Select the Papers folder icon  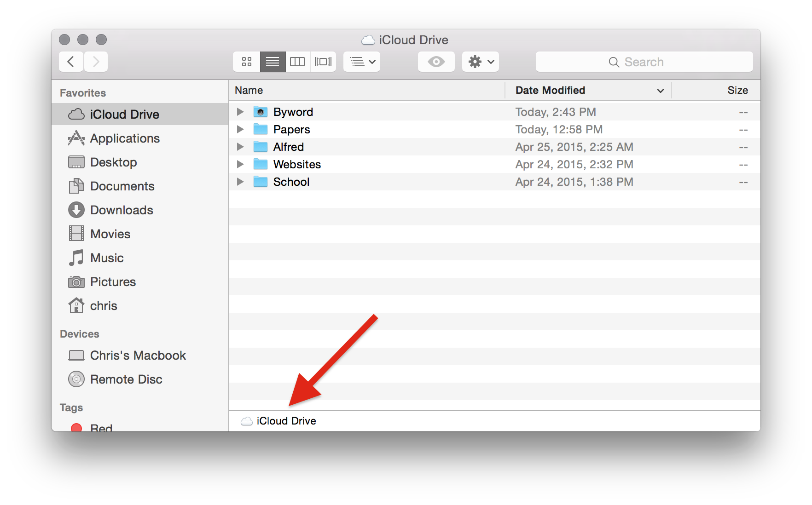pyautogui.click(x=261, y=129)
